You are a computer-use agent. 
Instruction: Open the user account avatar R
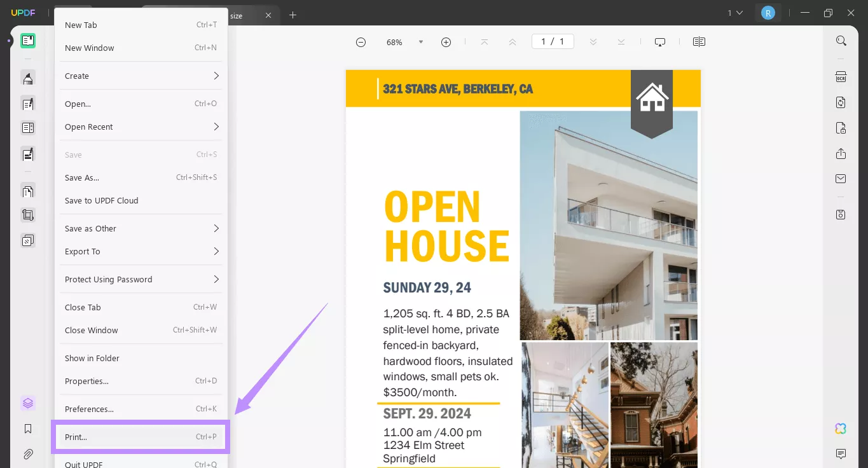768,13
